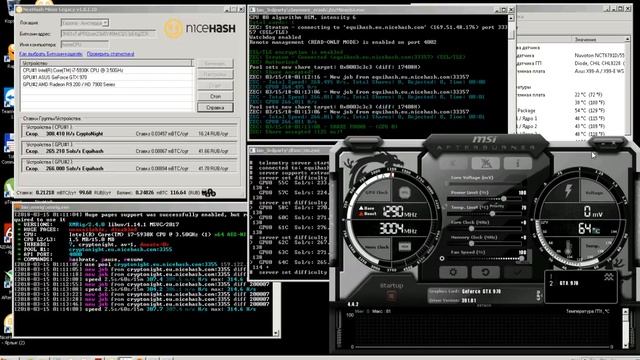Screen dimensions: 640x360
Task: Click the greyed Start button in NiceHash
Action: click(x=215, y=85)
